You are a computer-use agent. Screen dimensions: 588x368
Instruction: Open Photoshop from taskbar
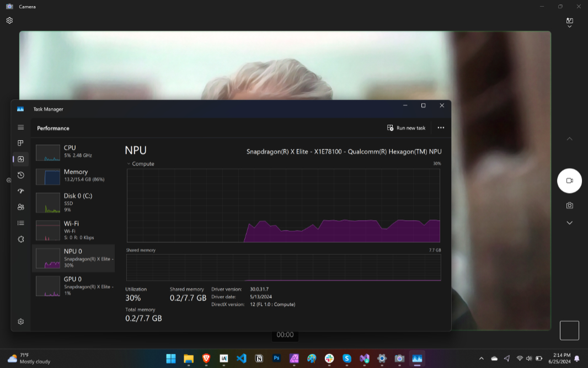(277, 359)
